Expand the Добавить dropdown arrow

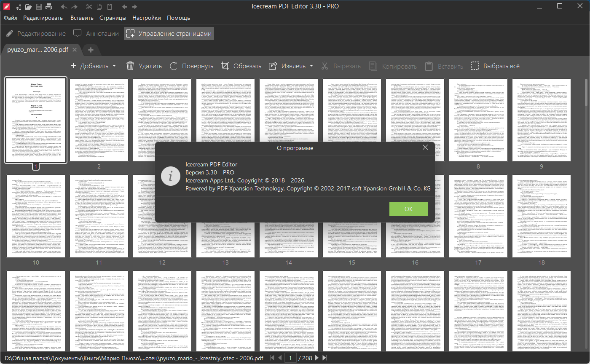click(x=114, y=66)
